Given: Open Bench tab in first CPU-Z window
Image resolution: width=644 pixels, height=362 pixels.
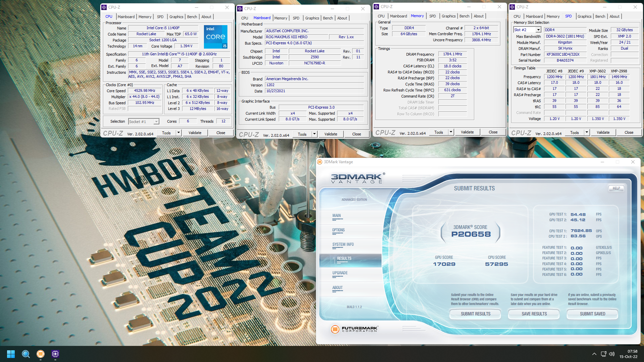Looking at the screenshot, I should pyautogui.click(x=192, y=17).
